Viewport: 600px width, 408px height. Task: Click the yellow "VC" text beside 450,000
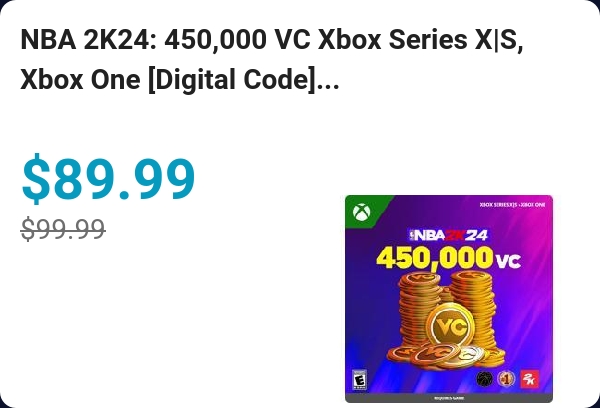507,261
